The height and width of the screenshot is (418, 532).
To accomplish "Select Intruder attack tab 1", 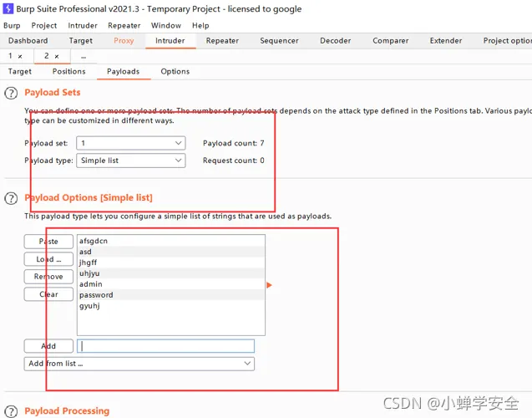I will (x=11, y=56).
